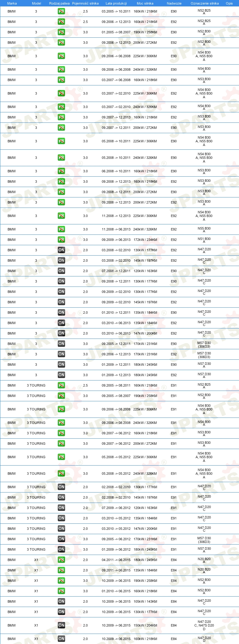
Task: Click 'E84' in the 150kW / 204KM row
Action: (x=174, y=625)
